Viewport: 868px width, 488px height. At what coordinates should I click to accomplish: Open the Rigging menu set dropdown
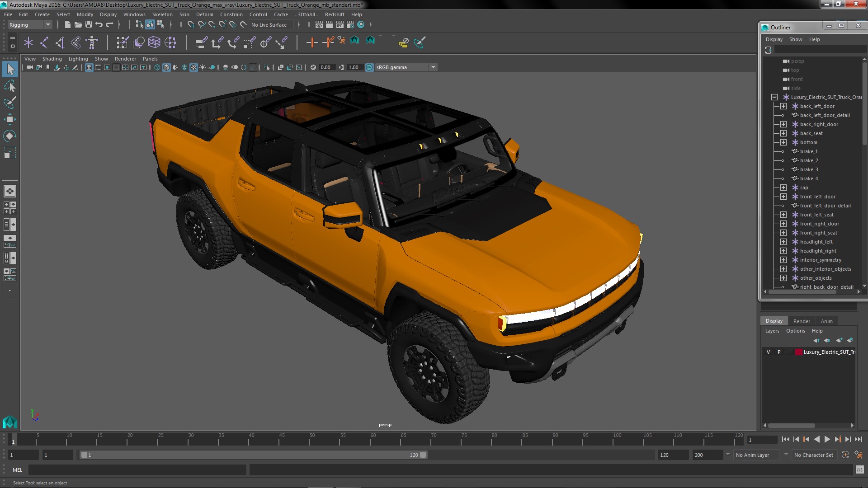(47, 25)
